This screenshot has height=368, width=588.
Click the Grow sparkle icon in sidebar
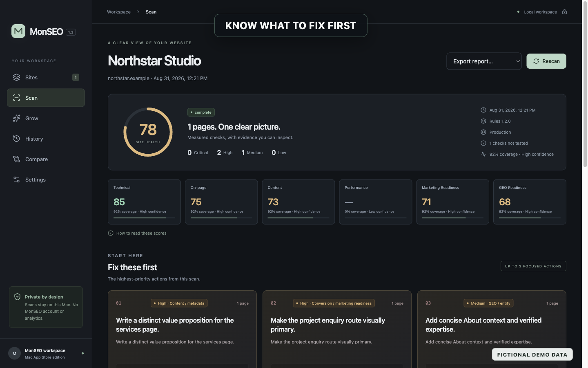(16, 118)
